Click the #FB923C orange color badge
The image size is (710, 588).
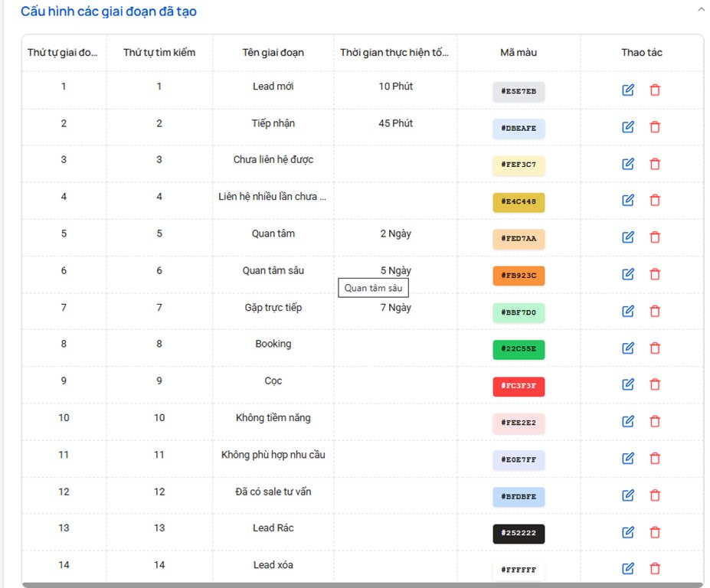point(519,276)
